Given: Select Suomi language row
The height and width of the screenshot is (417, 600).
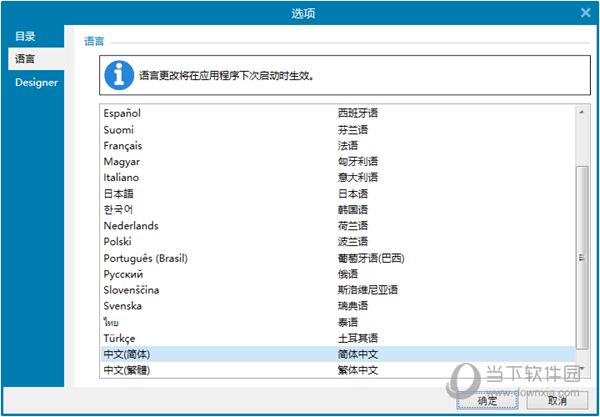Looking at the screenshot, I should pos(338,130).
